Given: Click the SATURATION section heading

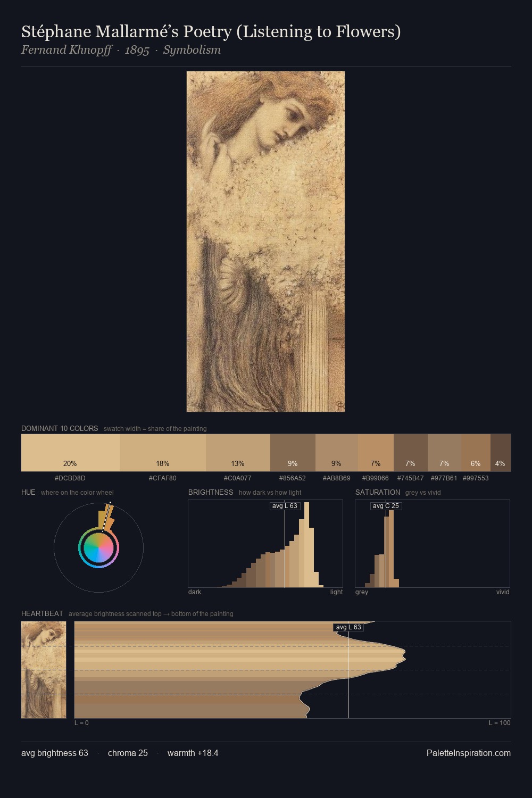Looking at the screenshot, I should pyautogui.click(x=378, y=492).
